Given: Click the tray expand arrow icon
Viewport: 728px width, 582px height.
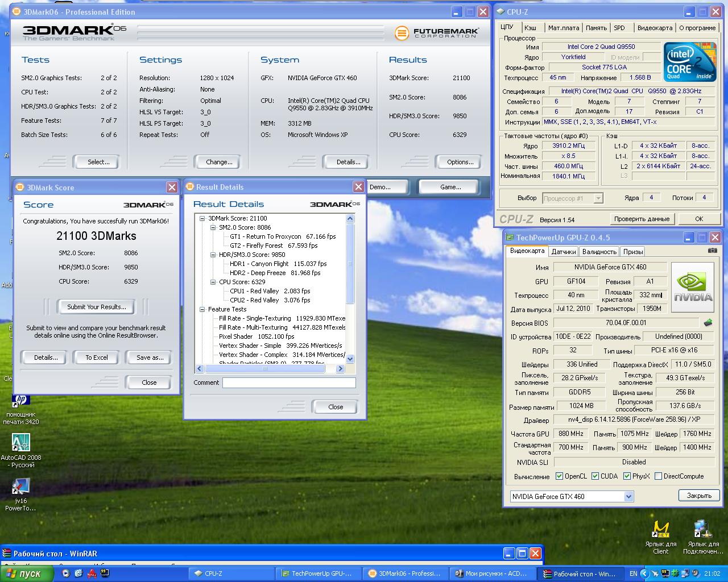Looking at the screenshot, I should [x=646, y=574].
